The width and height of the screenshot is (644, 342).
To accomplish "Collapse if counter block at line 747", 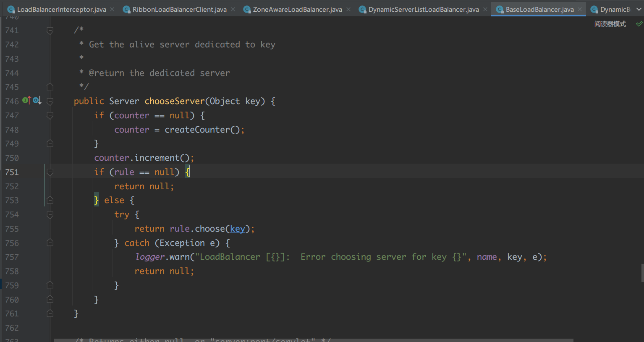I will click(x=50, y=115).
